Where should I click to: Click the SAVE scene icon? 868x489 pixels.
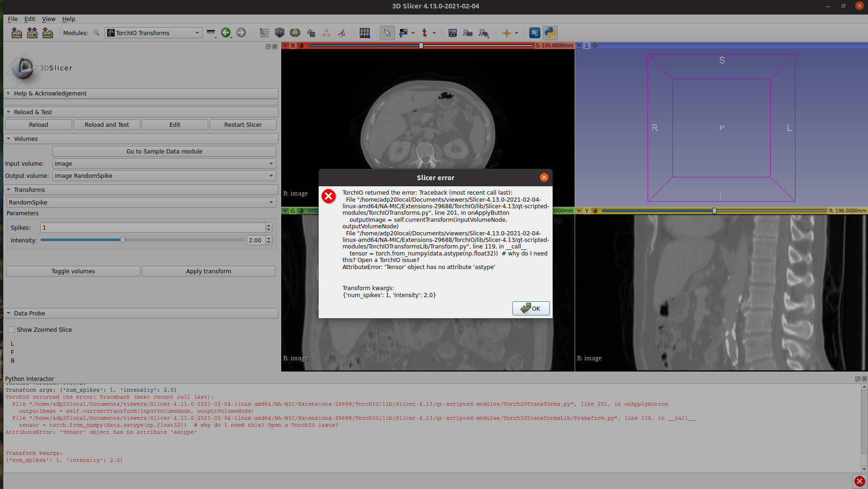coord(47,33)
